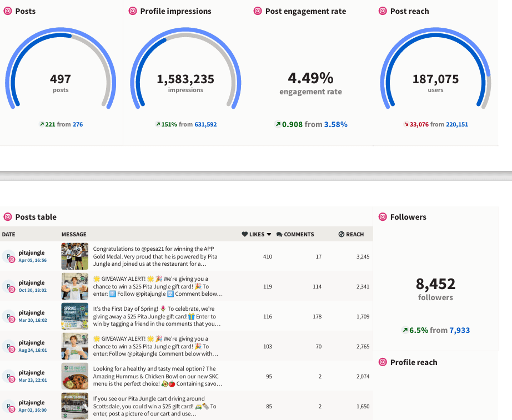The height and width of the screenshot is (420, 512).
Task: Open previous impressions value 631,592
Action: pyautogui.click(x=205, y=124)
